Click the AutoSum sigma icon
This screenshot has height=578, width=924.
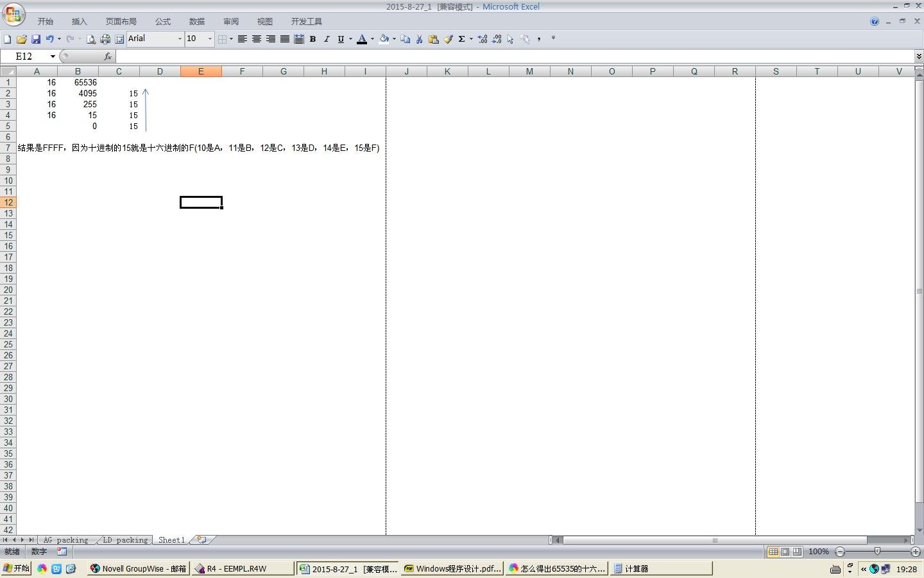(x=461, y=39)
